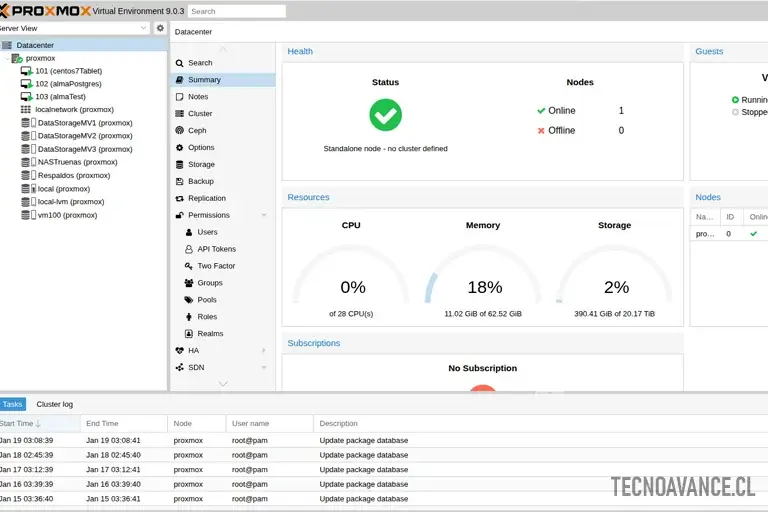Click the localnetwork grid icon
This screenshot has height=512, width=768.
25,109
